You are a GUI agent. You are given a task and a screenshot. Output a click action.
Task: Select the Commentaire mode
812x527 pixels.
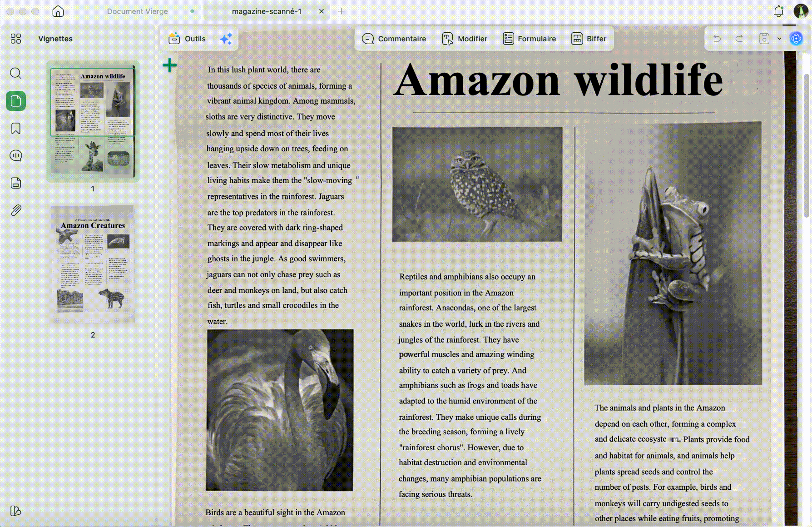[x=394, y=39]
